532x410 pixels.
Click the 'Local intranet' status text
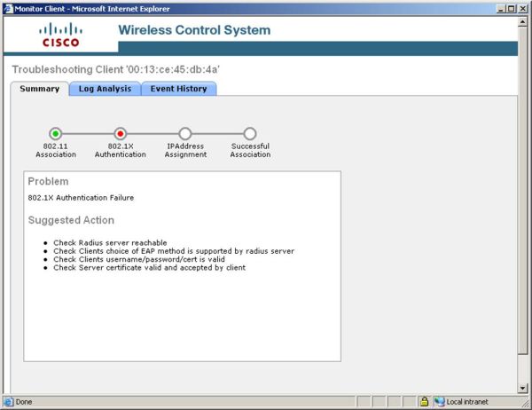[467, 402]
